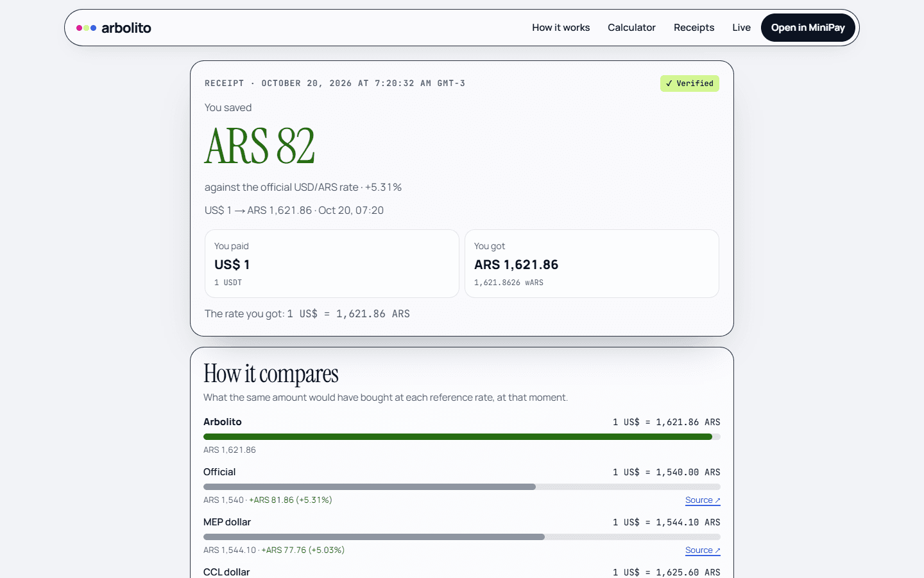Click the '1 US$ = 1,625.60 ARS' rate
Screen dimensions: 924x578
coord(667,572)
